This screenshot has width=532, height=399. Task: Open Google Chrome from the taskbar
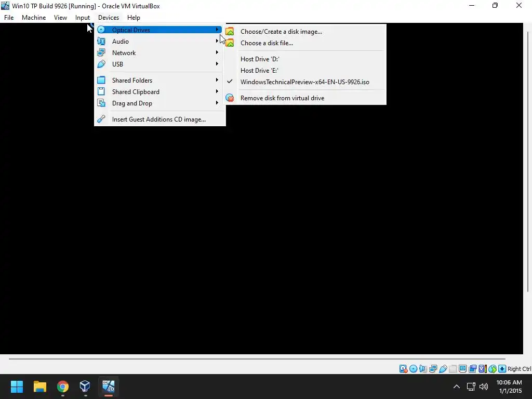pyautogui.click(x=63, y=387)
